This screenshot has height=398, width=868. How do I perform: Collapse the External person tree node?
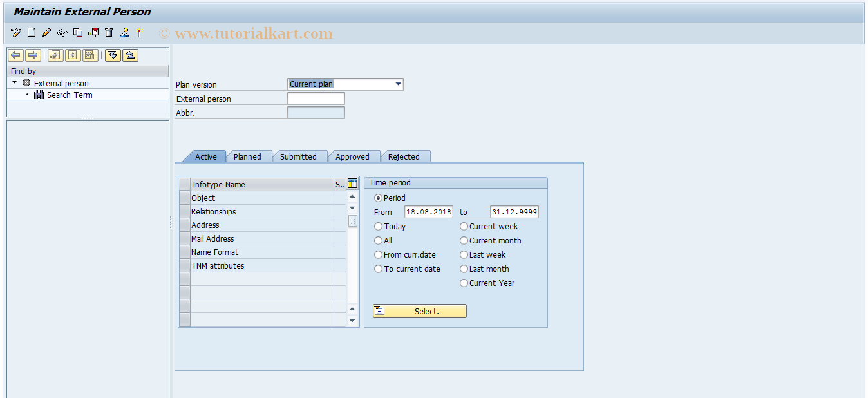[15, 82]
